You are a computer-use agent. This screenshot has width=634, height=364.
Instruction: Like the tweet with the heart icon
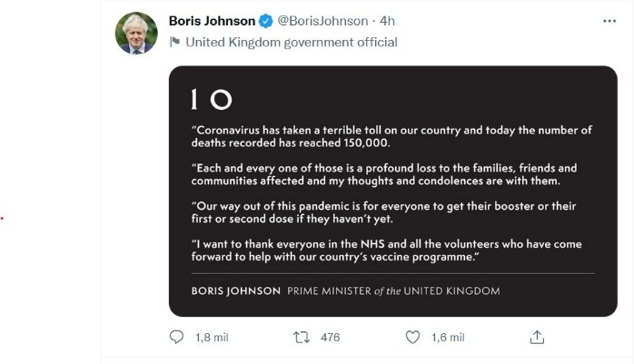coord(413,337)
